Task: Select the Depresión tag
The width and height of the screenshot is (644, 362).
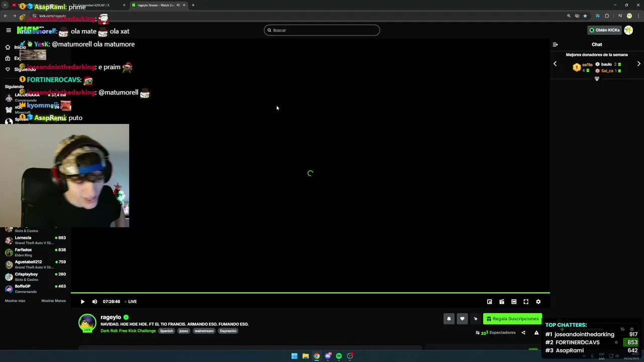Action: pyautogui.click(x=228, y=331)
